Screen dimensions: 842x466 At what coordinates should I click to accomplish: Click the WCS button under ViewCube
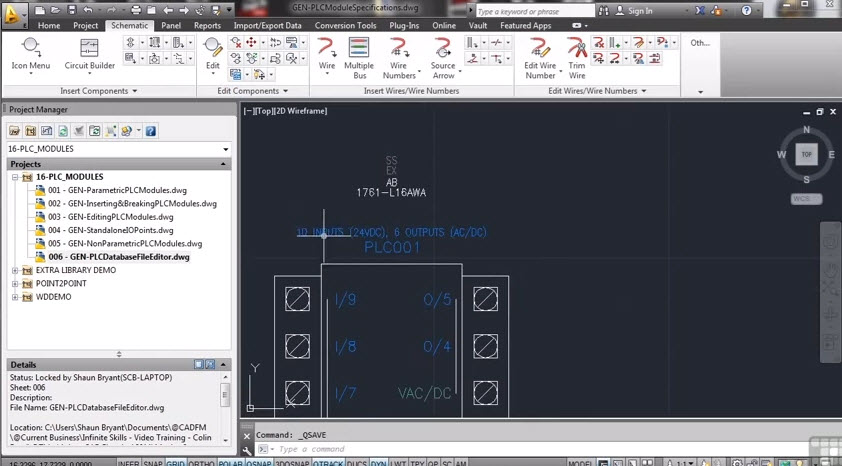coord(807,199)
